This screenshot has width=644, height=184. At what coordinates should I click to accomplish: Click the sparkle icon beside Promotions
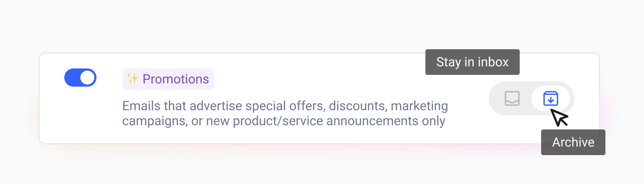[x=133, y=78]
